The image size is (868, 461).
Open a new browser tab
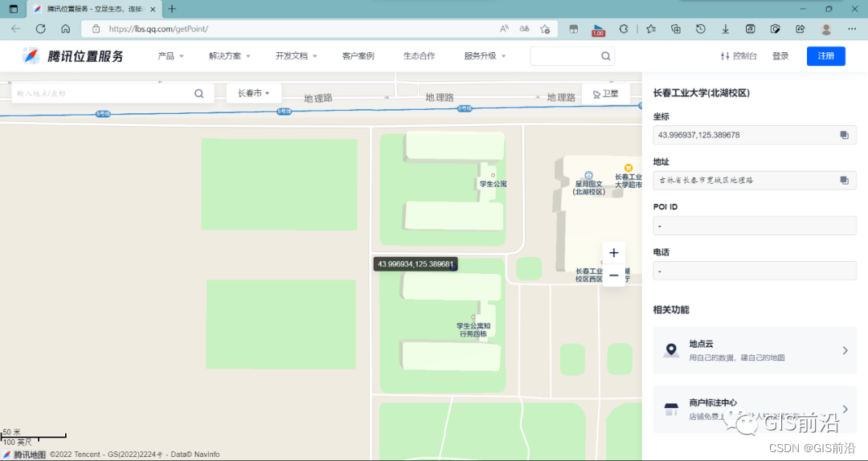tap(172, 9)
